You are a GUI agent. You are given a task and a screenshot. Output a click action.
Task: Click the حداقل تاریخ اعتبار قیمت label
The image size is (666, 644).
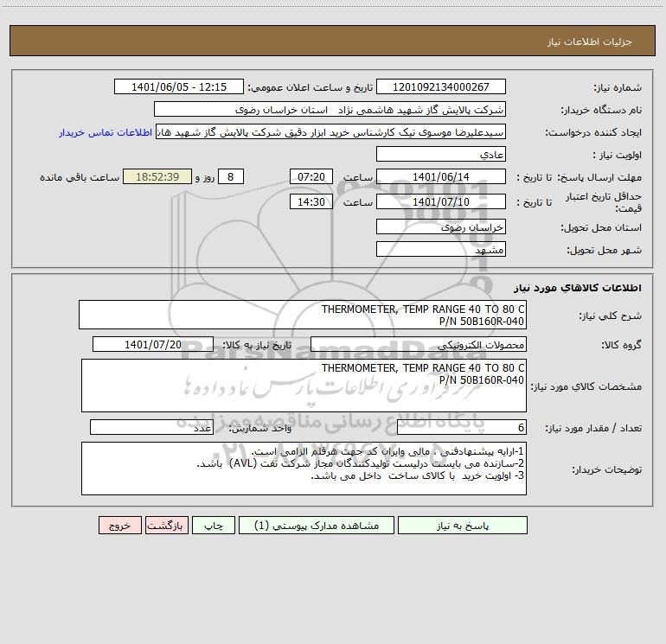[604, 202]
